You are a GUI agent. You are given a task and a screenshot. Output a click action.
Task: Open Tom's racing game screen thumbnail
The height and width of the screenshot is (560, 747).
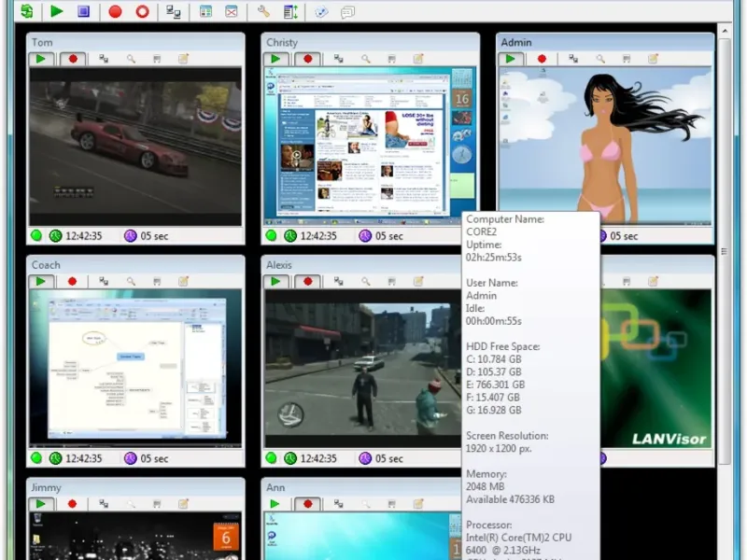(x=135, y=147)
